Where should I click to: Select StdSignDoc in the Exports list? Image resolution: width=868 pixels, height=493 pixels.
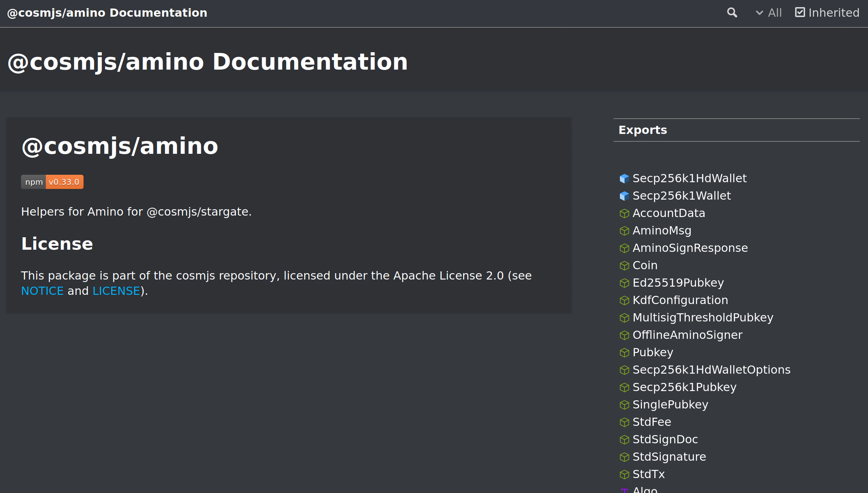coord(665,439)
